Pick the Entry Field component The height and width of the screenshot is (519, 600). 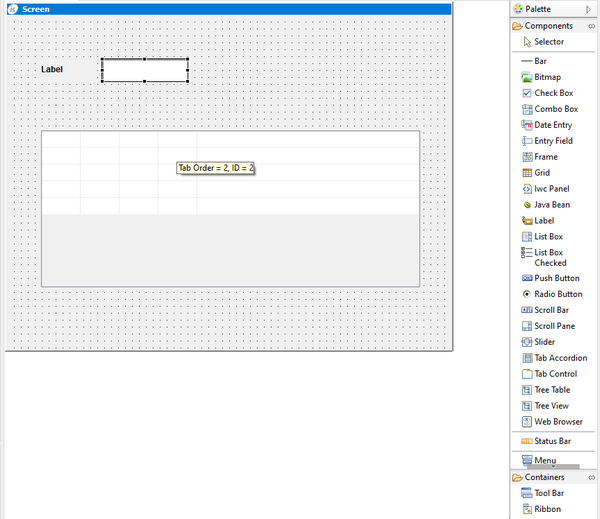tap(547, 141)
